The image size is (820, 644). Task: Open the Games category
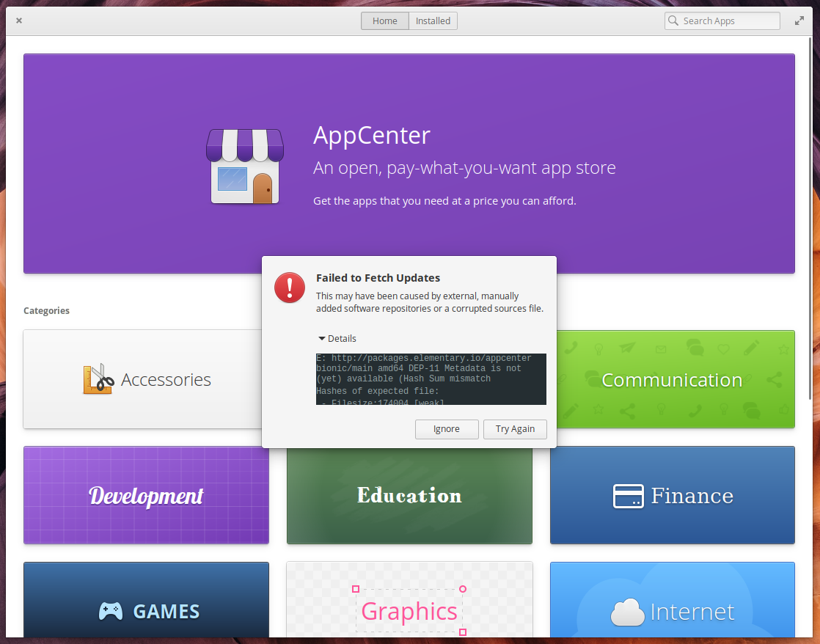(x=147, y=600)
